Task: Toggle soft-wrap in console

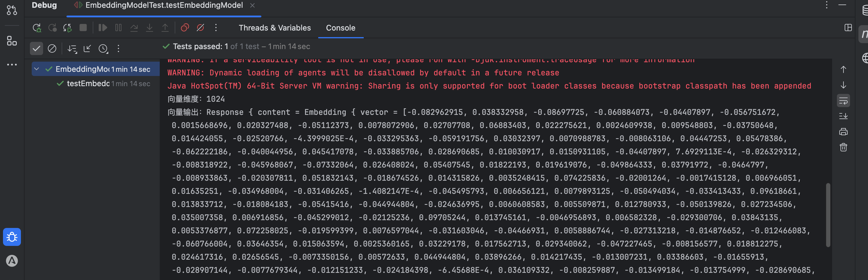Action: point(843,101)
